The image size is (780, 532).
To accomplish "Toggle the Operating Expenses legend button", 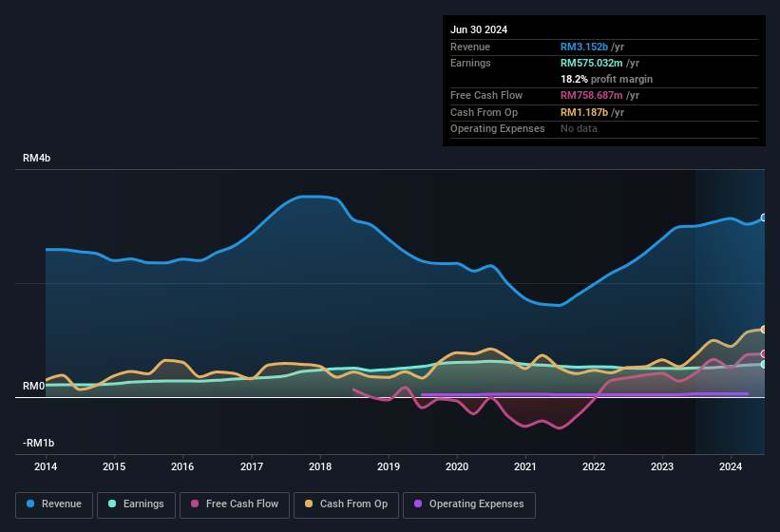I will pyautogui.click(x=469, y=504).
